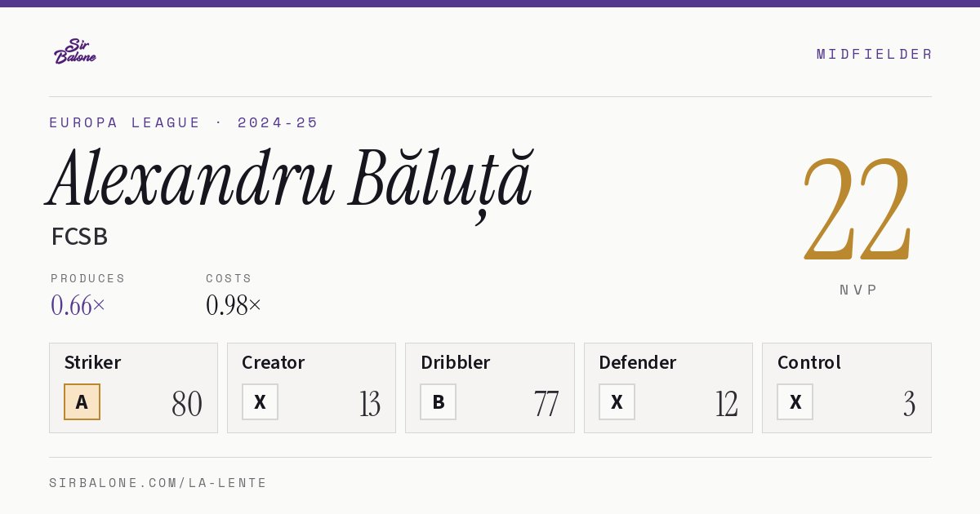Click the large NVP score 22

click(x=857, y=210)
